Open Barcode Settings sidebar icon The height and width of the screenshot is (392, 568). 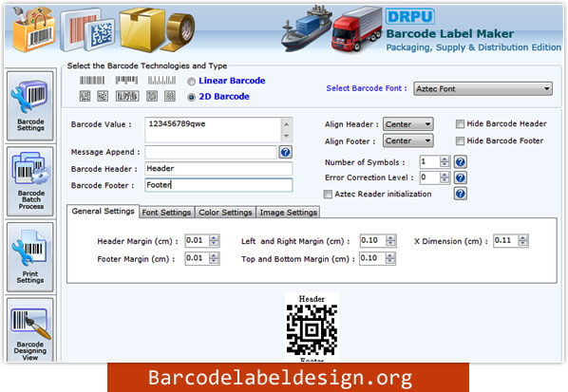pos(30,105)
